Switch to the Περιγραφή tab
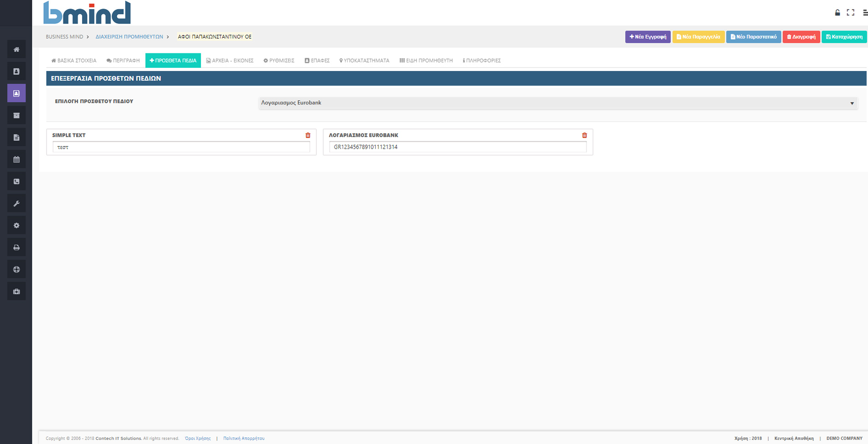Screen dimensions: 868x444 [x=123, y=61]
